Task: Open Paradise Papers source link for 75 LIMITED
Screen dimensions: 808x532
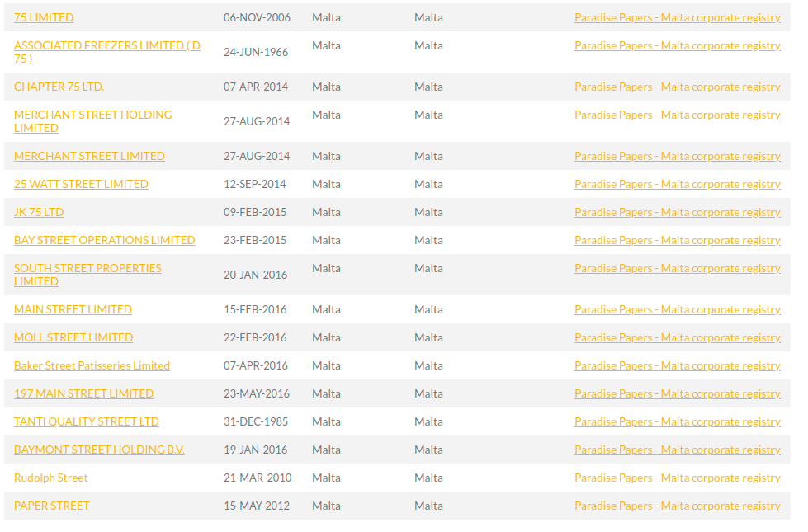Action: pos(677,17)
